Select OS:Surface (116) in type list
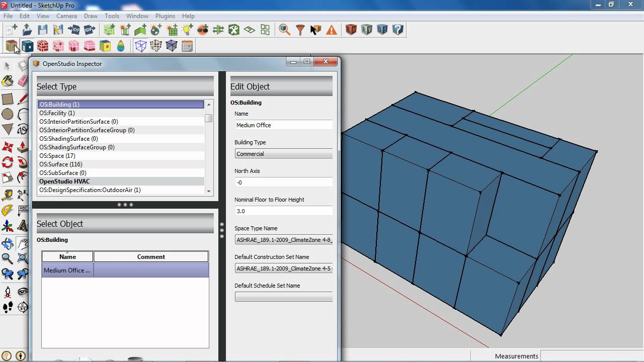The height and width of the screenshot is (362, 644). (x=121, y=164)
